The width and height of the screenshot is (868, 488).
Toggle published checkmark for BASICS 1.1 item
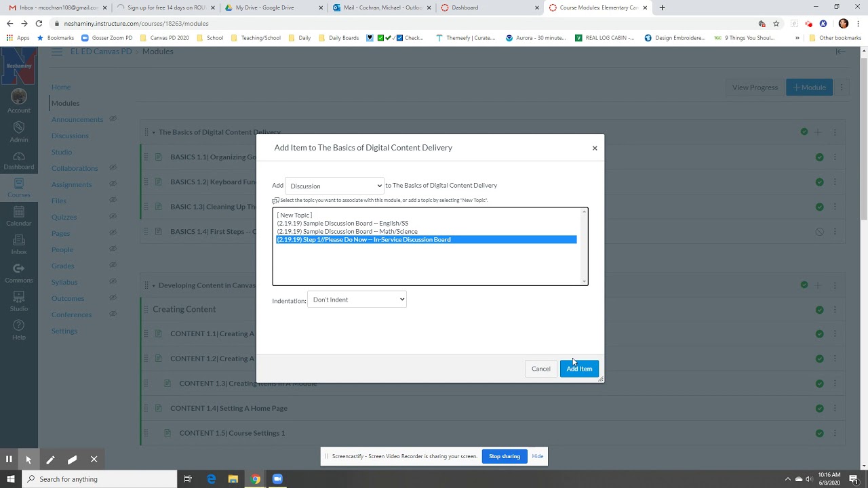819,157
